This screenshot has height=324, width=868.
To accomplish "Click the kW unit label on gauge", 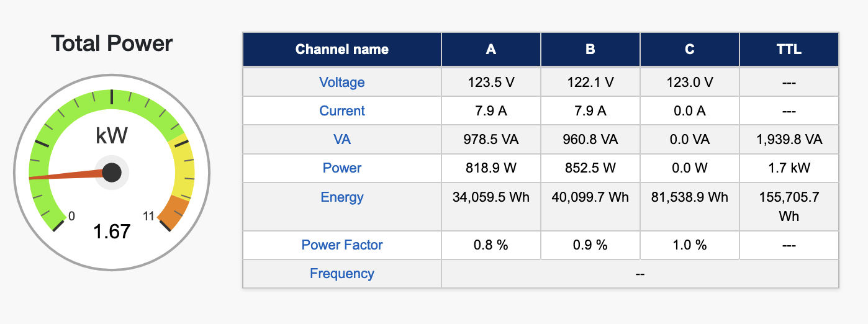I will (x=112, y=135).
